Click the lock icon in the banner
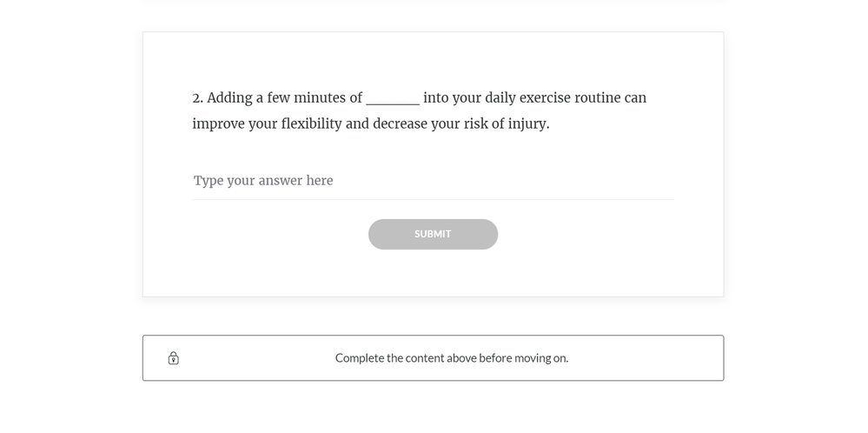 point(174,358)
